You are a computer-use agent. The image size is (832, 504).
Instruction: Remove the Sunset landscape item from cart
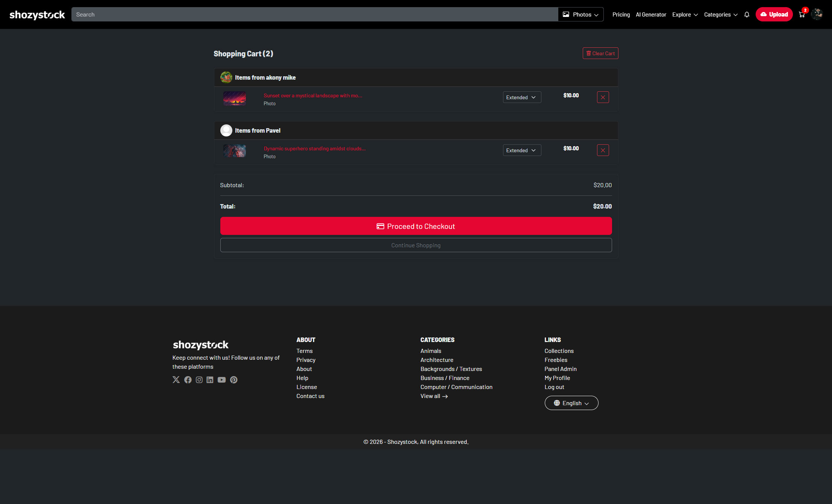tap(603, 97)
